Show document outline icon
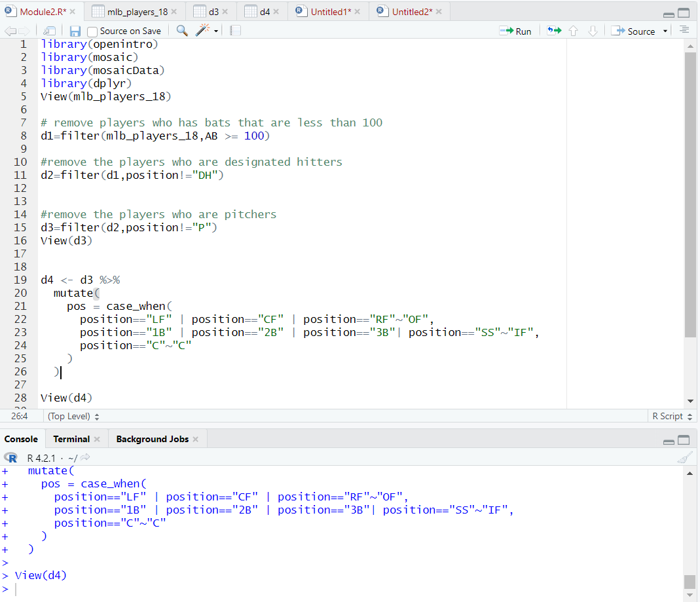The image size is (700, 602). click(684, 30)
